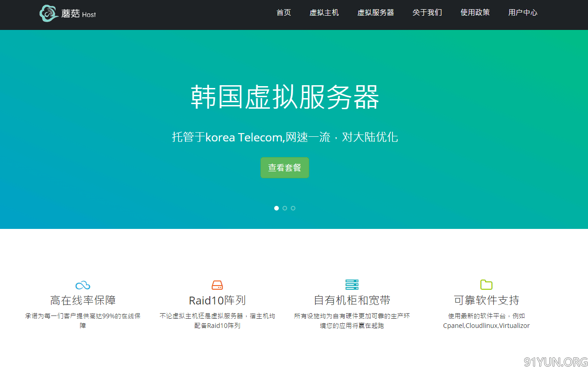Click the 自有机柜和宽带 heading
This screenshot has height=368, width=588.
[x=352, y=300]
